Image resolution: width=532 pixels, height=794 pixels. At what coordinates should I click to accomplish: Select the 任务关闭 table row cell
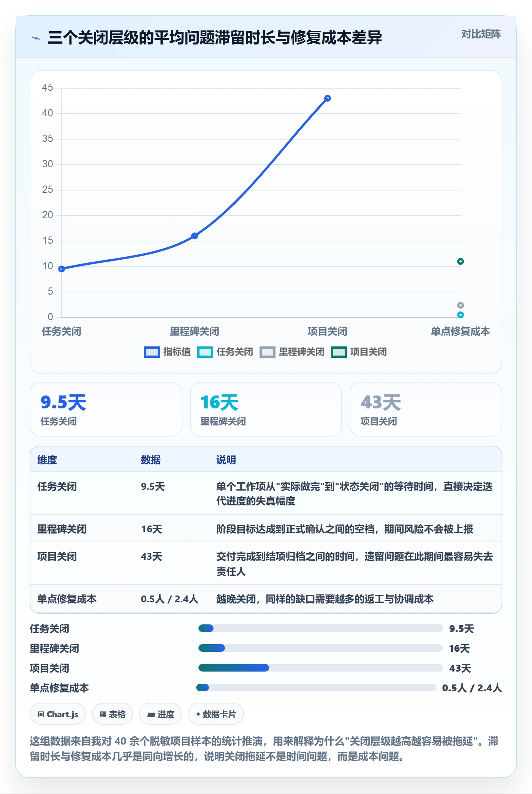[x=57, y=486]
